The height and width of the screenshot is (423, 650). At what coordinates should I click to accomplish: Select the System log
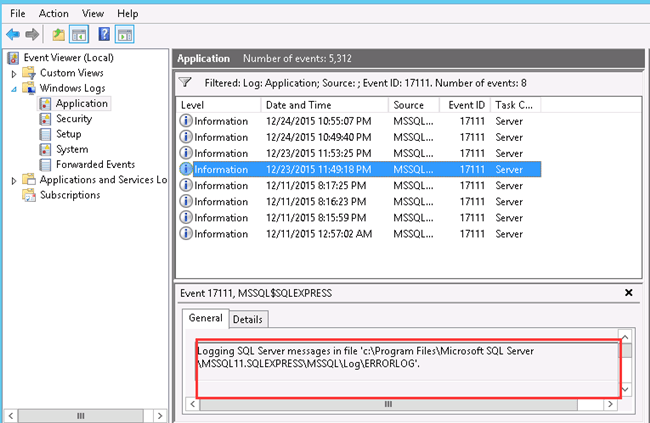coord(72,149)
